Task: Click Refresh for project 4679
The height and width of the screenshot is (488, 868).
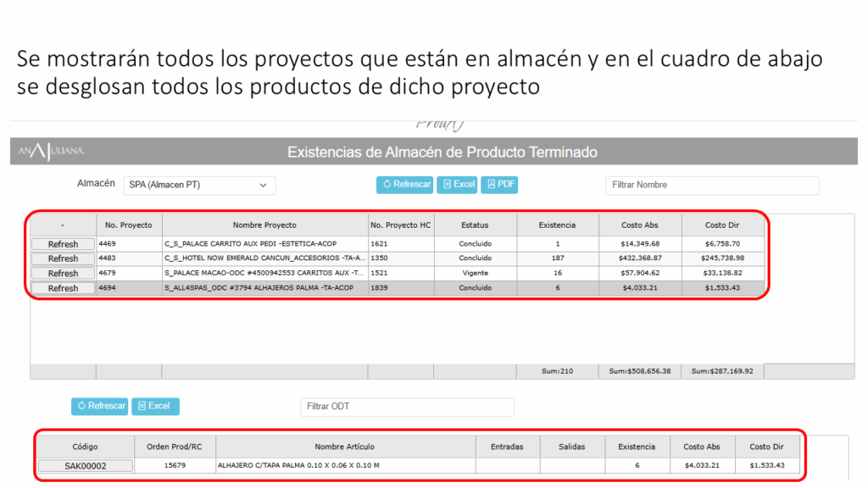Action: tap(63, 274)
